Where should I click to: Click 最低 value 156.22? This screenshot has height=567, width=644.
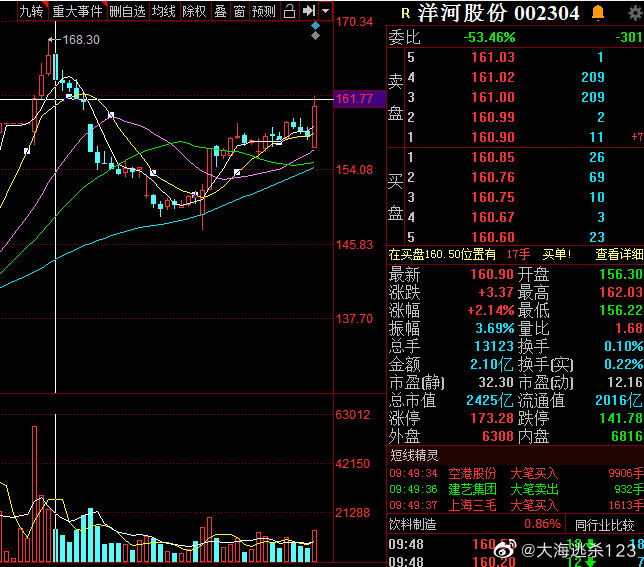pyautogui.click(x=621, y=310)
